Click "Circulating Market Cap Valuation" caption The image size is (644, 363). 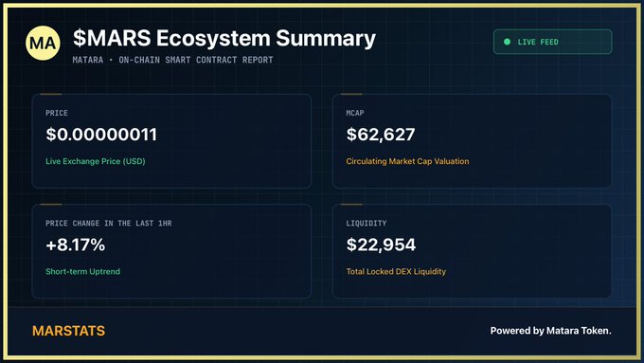click(407, 161)
